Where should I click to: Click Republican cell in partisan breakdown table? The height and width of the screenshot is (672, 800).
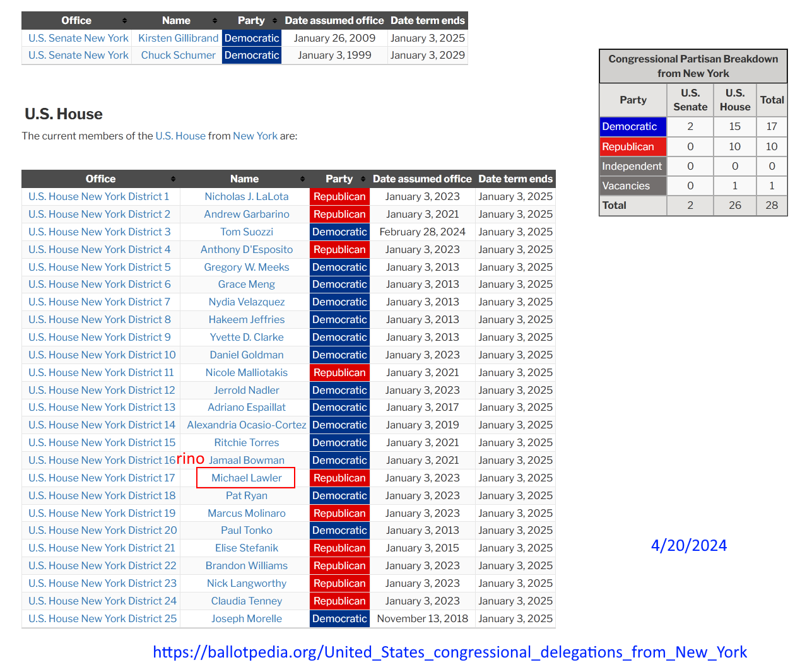pos(633,147)
